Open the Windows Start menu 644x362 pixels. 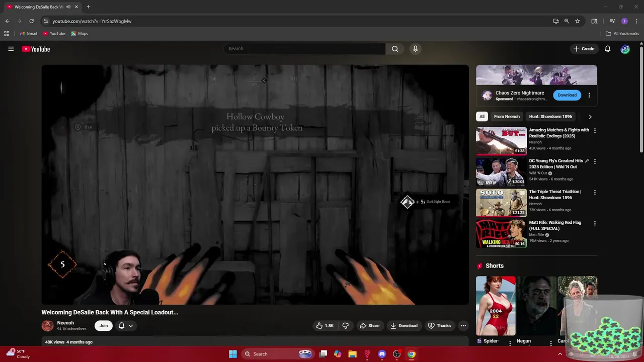point(233,354)
